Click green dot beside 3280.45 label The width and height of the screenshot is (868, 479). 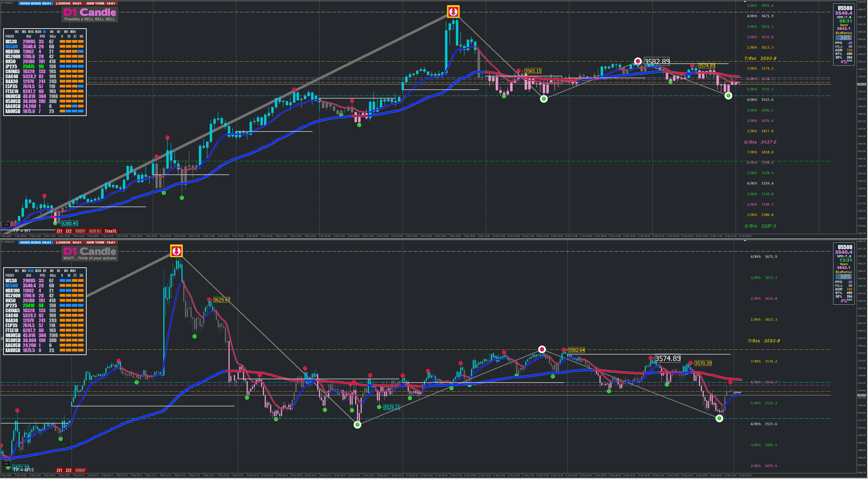pyautogui.click(x=55, y=223)
